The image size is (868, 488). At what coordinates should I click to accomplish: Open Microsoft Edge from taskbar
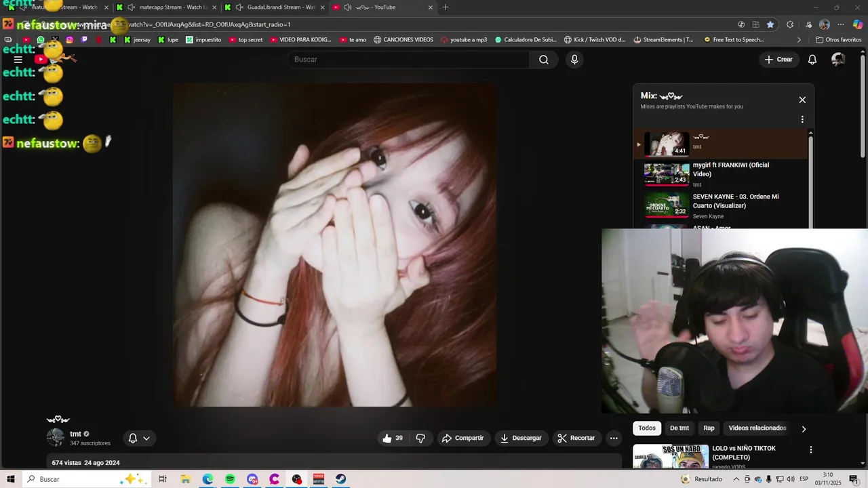click(x=208, y=479)
